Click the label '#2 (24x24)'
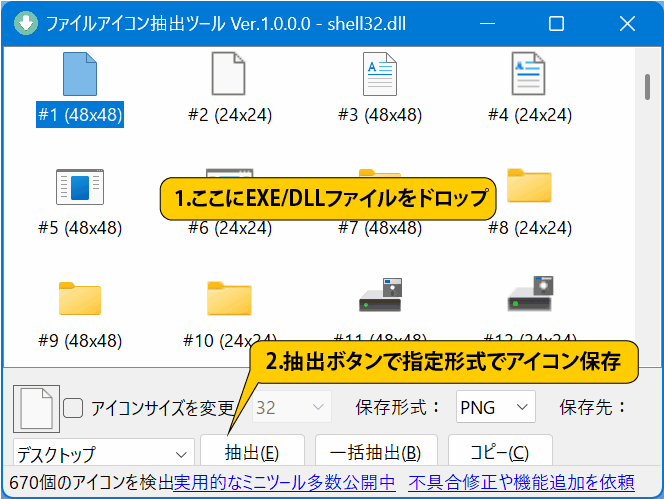This screenshot has height=499, width=664. (230, 115)
